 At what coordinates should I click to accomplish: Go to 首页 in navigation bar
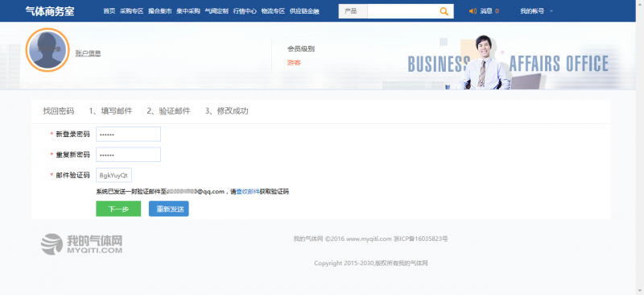tap(109, 11)
